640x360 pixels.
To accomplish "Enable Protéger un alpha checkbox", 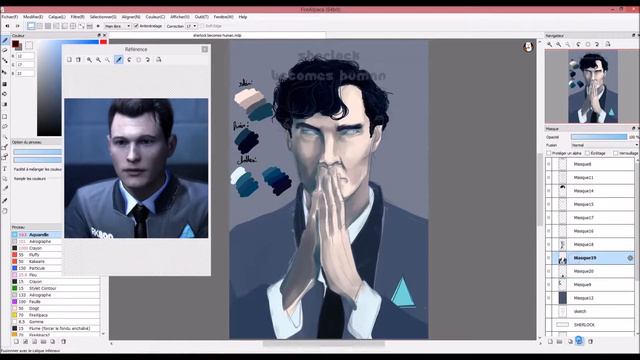I will tap(549, 153).
